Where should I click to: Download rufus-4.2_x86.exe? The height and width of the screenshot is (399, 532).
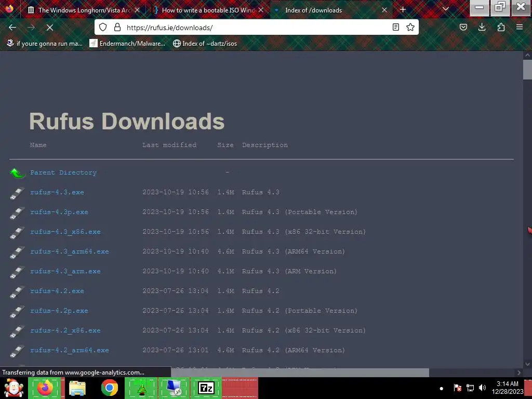click(x=65, y=330)
